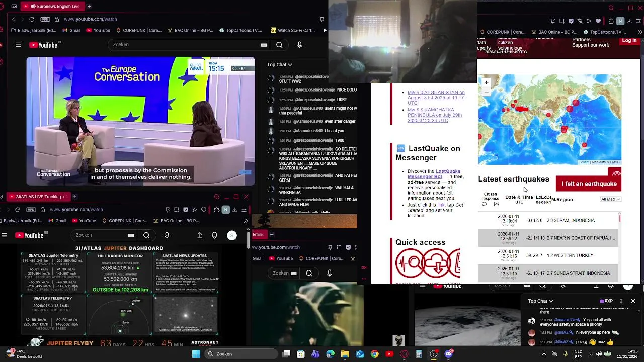Open Discord from the taskbar
This screenshot has width=644, height=362.
pyautogui.click(x=449, y=354)
